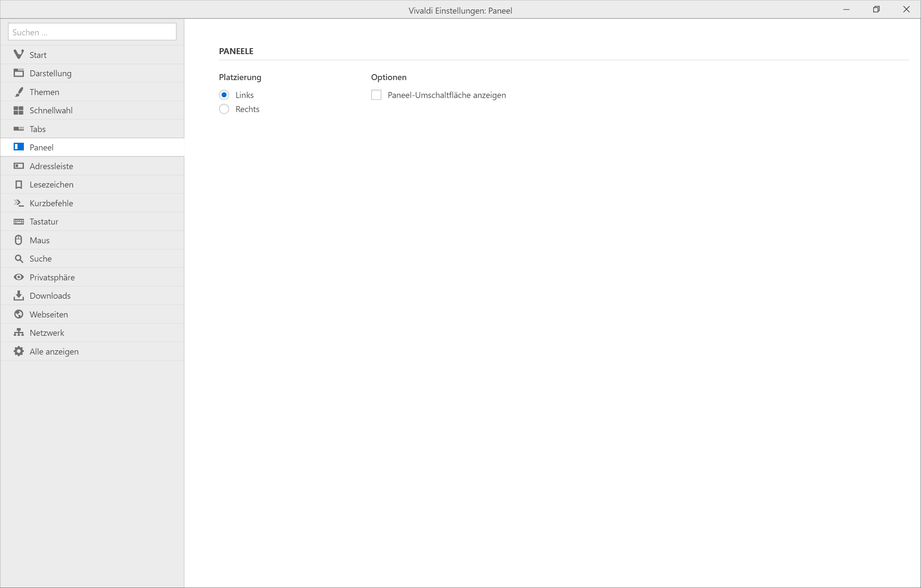Select the Links placement radio button
This screenshot has height=588, width=921.
point(224,95)
